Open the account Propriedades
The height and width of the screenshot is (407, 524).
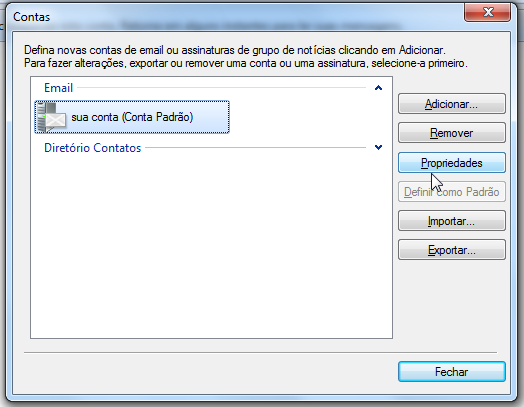point(452,163)
